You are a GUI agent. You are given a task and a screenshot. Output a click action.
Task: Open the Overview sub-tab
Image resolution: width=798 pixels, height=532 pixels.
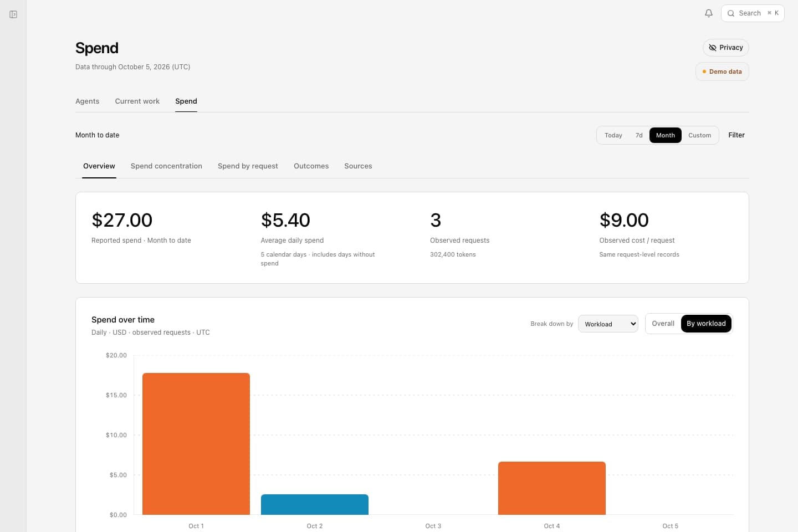coord(99,166)
